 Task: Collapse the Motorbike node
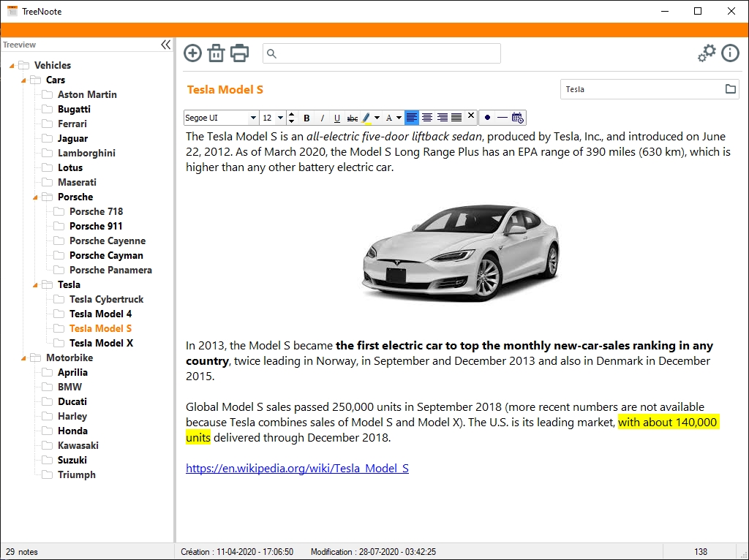coord(23,358)
